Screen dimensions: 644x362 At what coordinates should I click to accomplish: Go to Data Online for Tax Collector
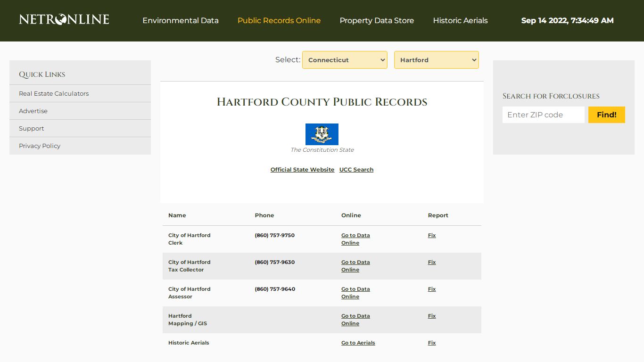(x=355, y=266)
